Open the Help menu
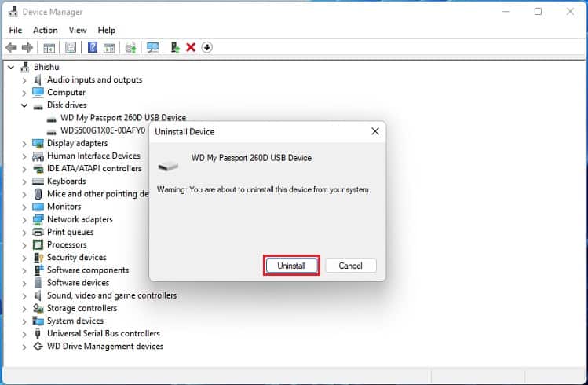Viewport: 588px width, 385px height. tap(107, 30)
